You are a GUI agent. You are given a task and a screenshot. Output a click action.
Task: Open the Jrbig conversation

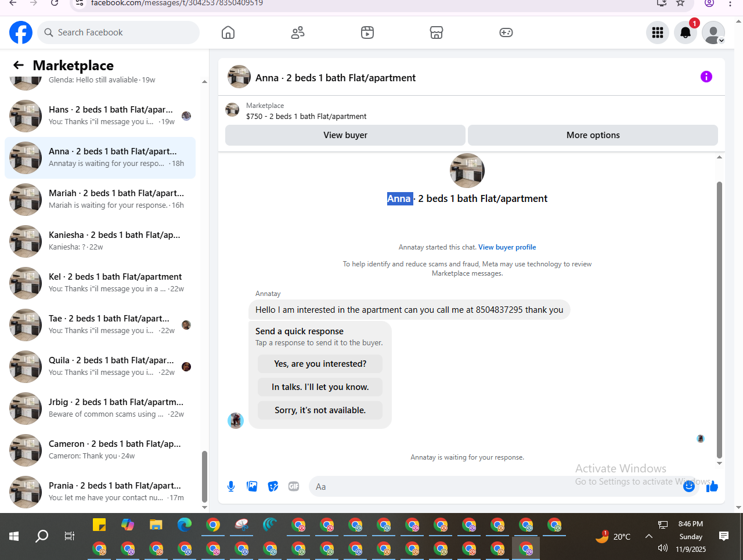(100, 409)
